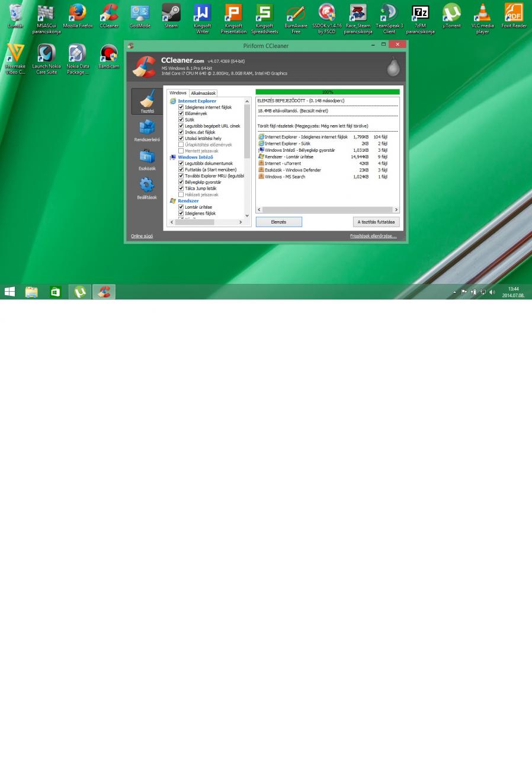This screenshot has width=532, height=759.
Task: Click the volume icon in system tray
Action: (x=492, y=292)
